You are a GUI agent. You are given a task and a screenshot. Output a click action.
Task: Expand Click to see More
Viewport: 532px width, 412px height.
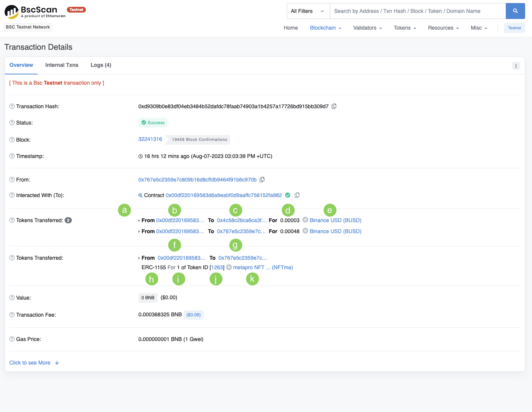pyautogui.click(x=34, y=363)
